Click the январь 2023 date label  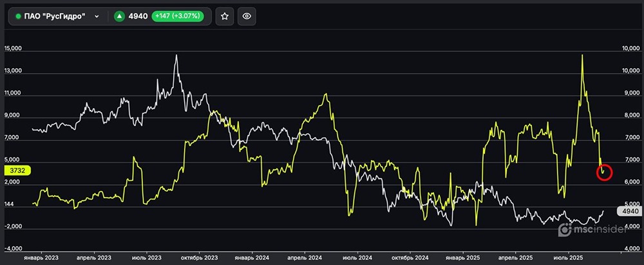pyautogui.click(x=41, y=257)
